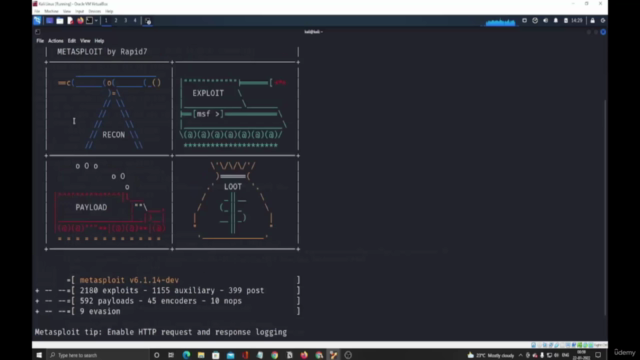Launch the text editor icon in Kali panel
Image resolution: width=640 pixels, height=360 pixels.
pos(70,20)
